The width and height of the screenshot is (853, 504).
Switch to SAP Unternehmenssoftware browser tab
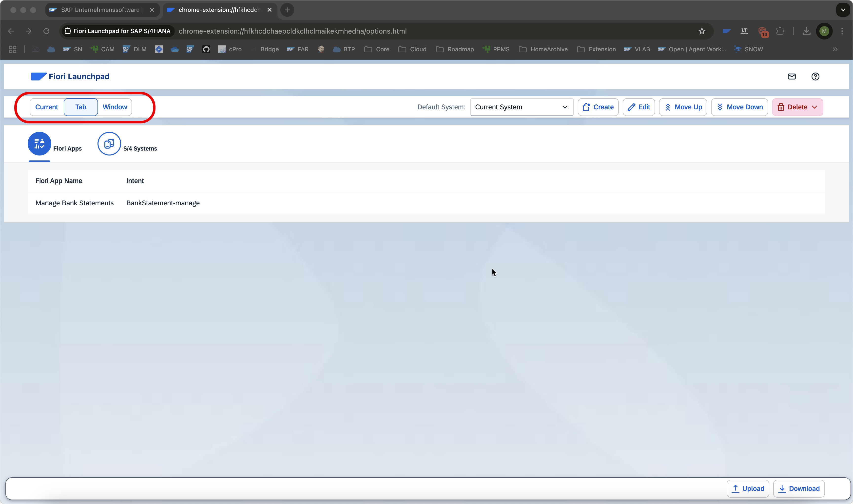point(102,10)
